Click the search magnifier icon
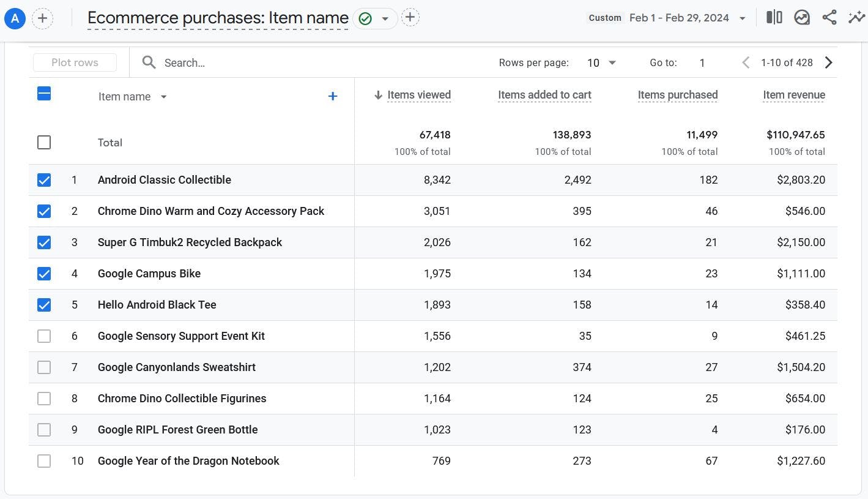 [x=149, y=62]
